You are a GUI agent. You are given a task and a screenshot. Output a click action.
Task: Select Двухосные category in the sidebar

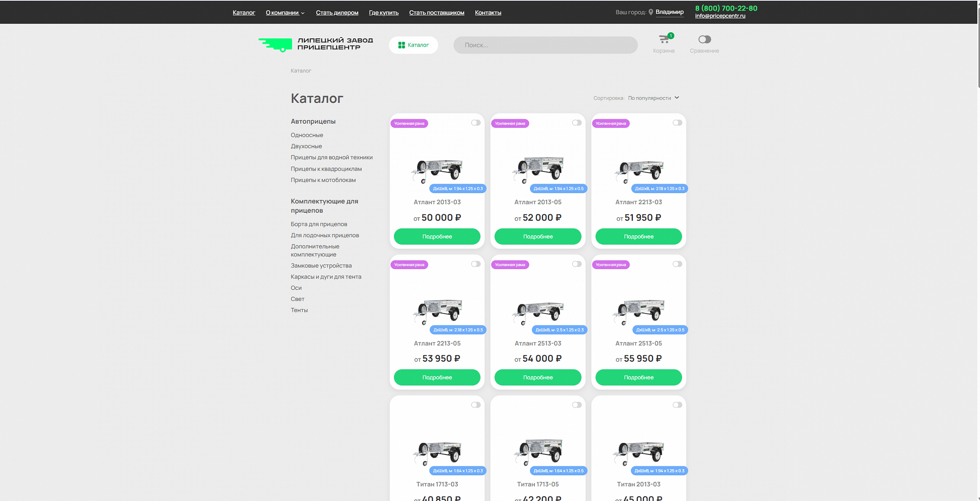pos(306,146)
